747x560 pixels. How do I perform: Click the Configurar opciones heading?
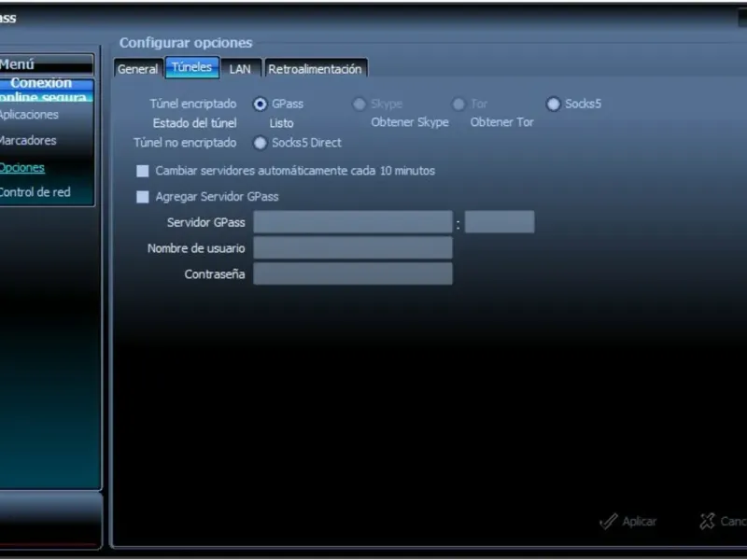click(186, 43)
